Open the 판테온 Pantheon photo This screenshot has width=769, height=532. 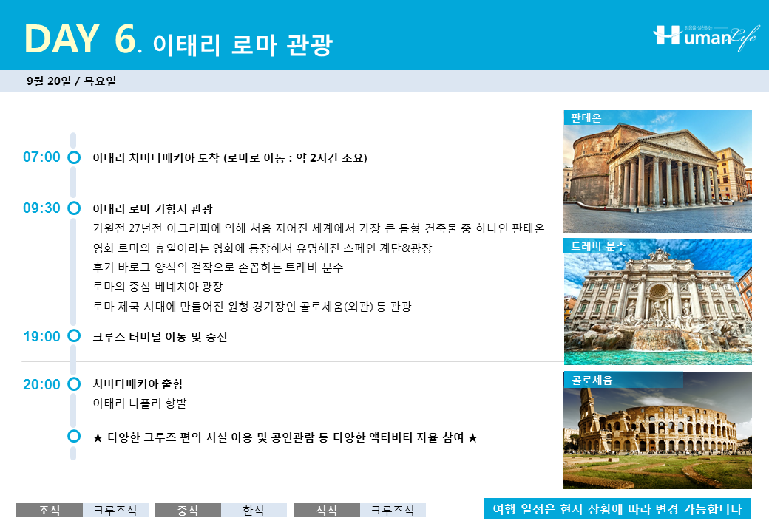(657, 171)
